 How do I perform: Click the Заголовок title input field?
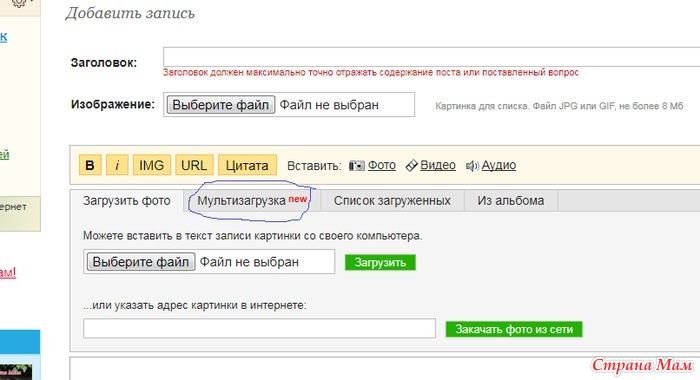pos(431,57)
